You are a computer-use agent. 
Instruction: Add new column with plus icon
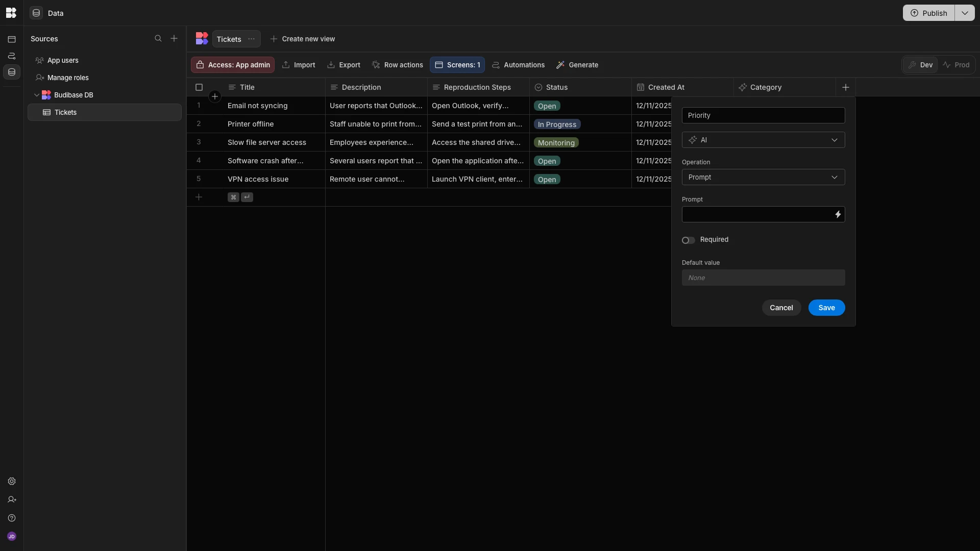(x=846, y=87)
